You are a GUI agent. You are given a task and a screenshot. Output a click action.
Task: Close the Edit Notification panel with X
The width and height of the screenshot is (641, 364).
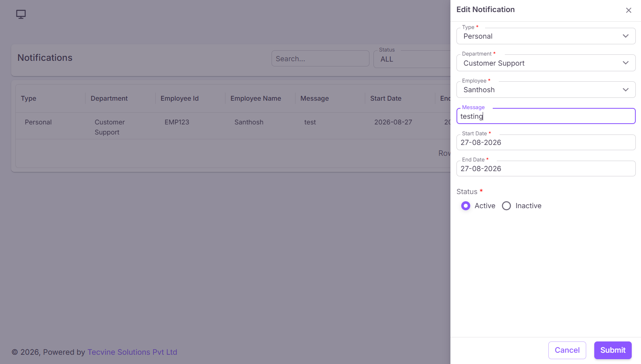pos(629,10)
